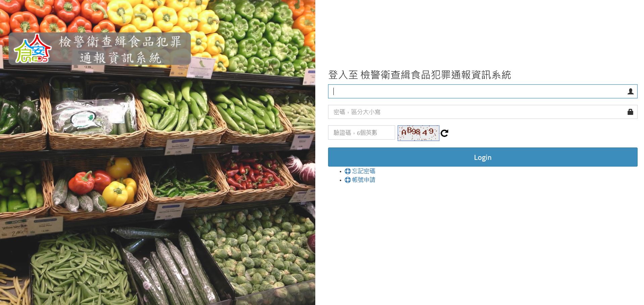This screenshot has height=305, width=644.
Task: Click the lifebuoy icon beside 帳號申請
Action: [348, 180]
